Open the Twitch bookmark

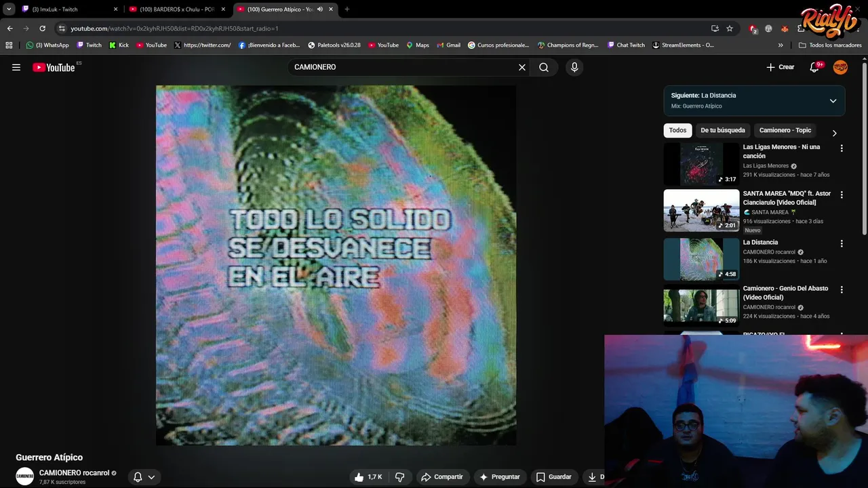tap(89, 45)
